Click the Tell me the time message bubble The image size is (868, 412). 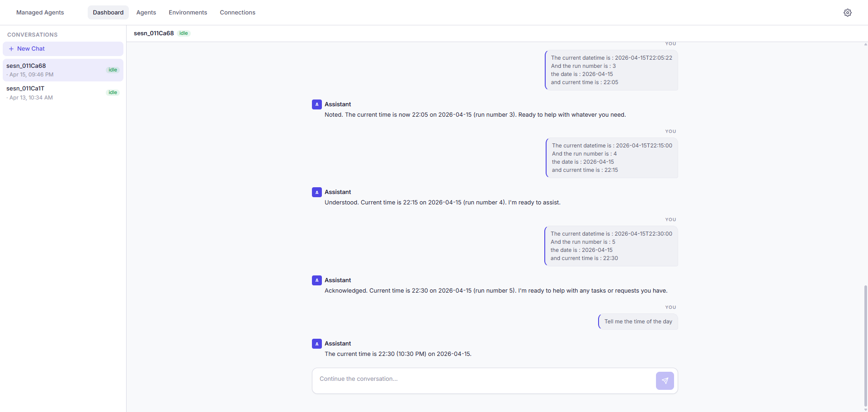pos(638,322)
